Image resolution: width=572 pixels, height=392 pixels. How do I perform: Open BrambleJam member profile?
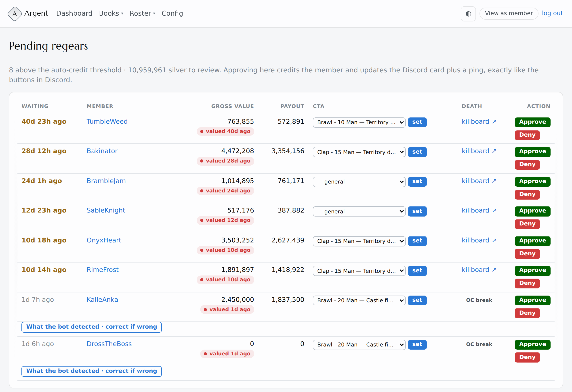[106, 181]
